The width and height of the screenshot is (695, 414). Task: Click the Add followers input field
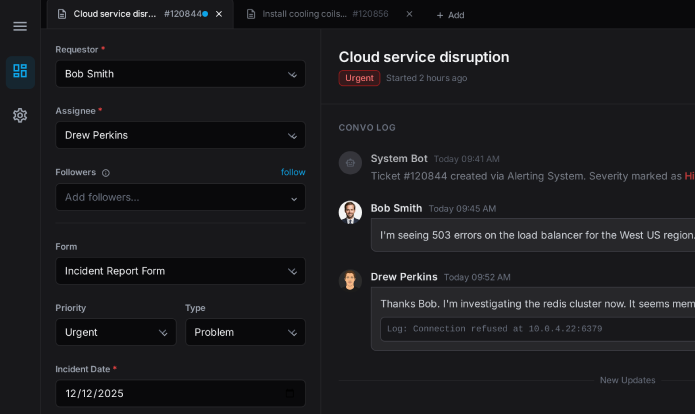coord(170,197)
